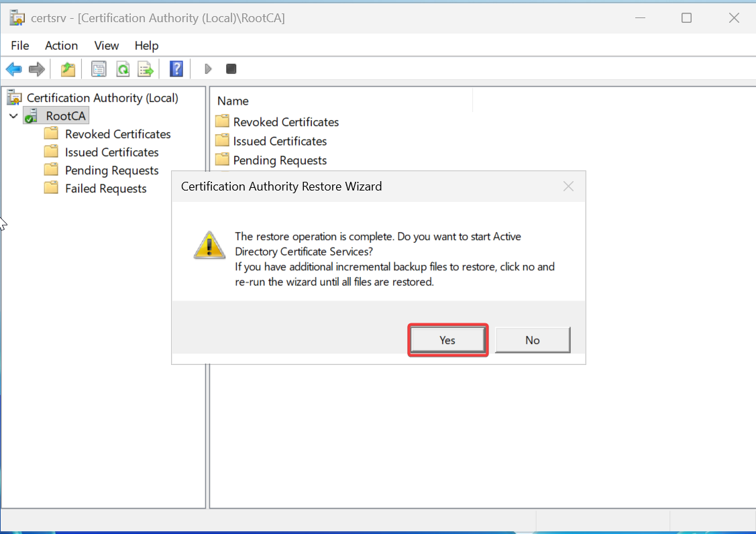Click the Stop service square icon
The height and width of the screenshot is (534, 756).
pyautogui.click(x=231, y=69)
